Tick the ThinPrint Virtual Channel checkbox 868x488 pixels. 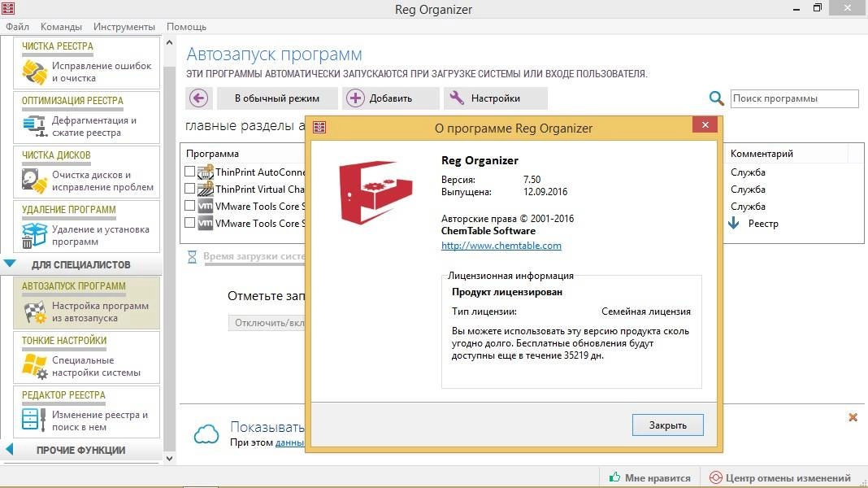pyautogui.click(x=190, y=189)
